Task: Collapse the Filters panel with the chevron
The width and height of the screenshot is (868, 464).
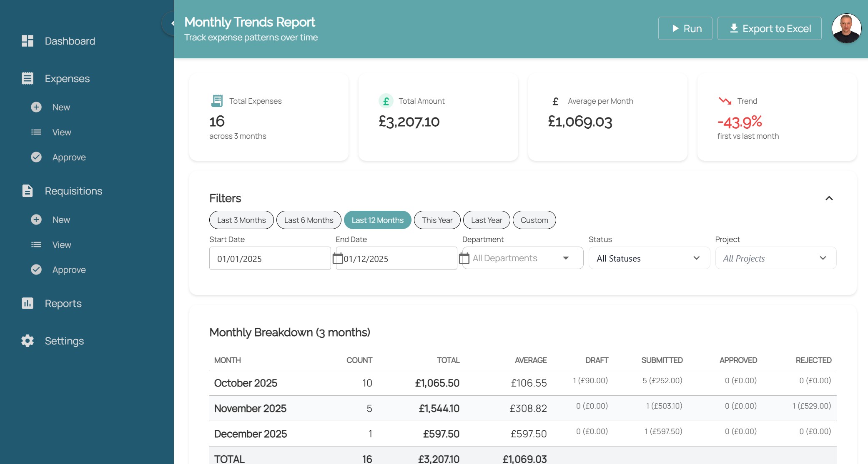Action: (830, 198)
